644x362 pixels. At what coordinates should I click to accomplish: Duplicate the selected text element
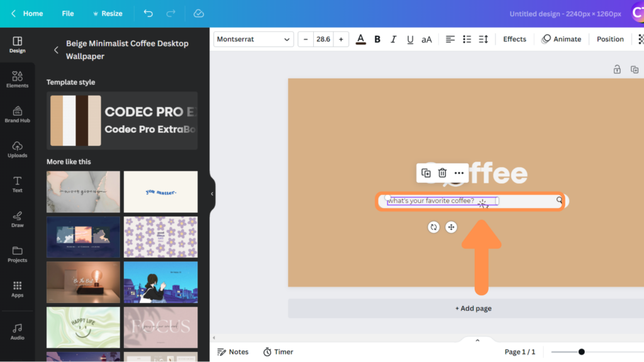(426, 173)
